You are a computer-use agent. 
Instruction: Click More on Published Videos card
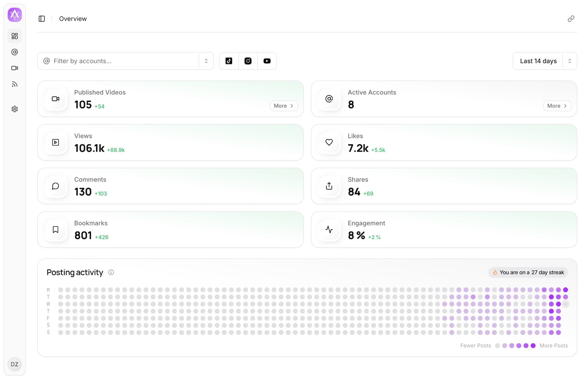point(284,106)
